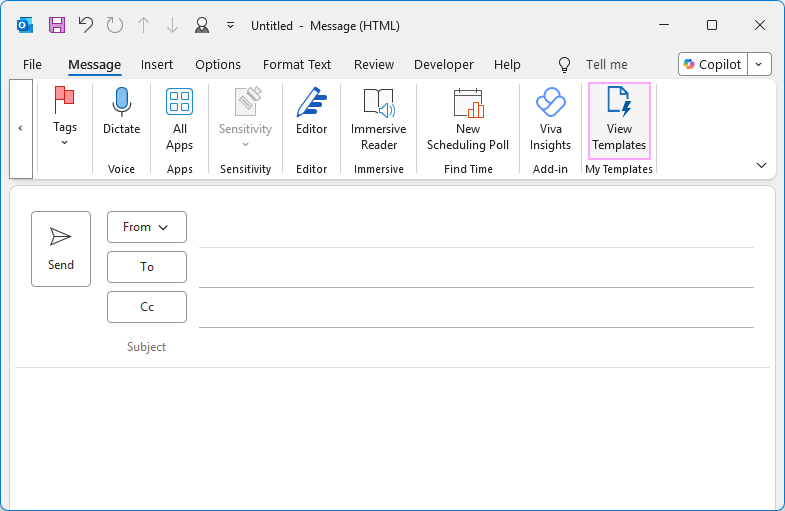
Task: Save the message with the Save icon
Action: click(x=57, y=25)
